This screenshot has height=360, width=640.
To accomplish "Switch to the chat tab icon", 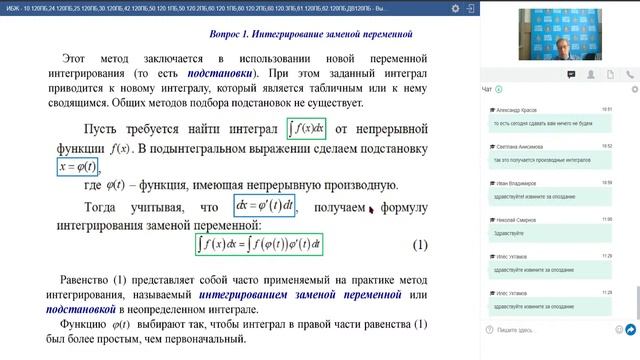I will pos(571,74).
